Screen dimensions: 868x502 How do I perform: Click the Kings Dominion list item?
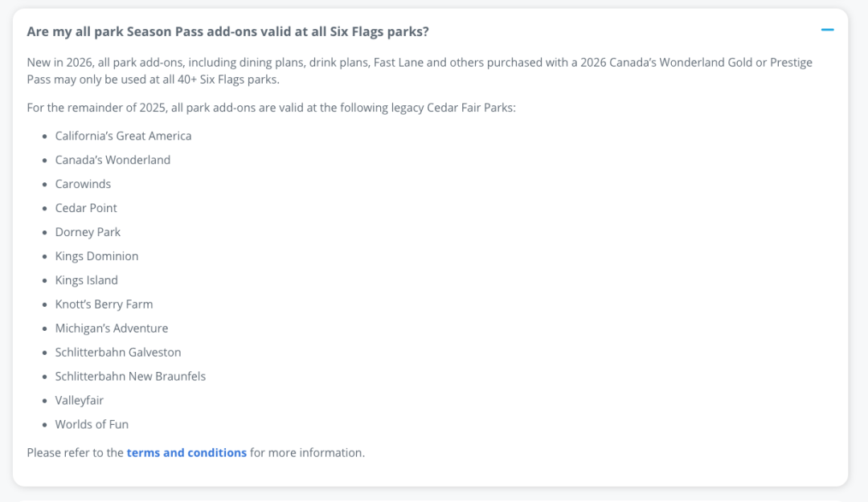(96, 256)
